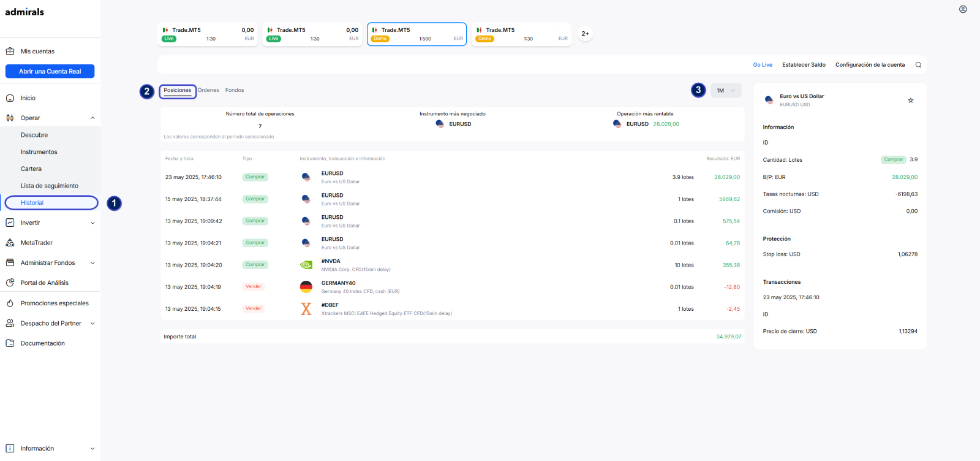Click the MetaTrader icon in sidebar

point(10,243)
